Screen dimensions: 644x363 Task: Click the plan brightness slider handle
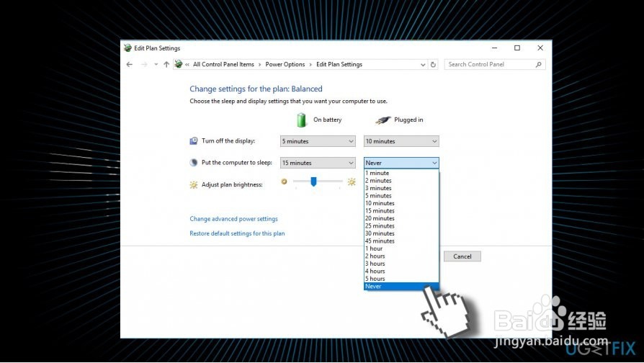click(x=314, y=181)
